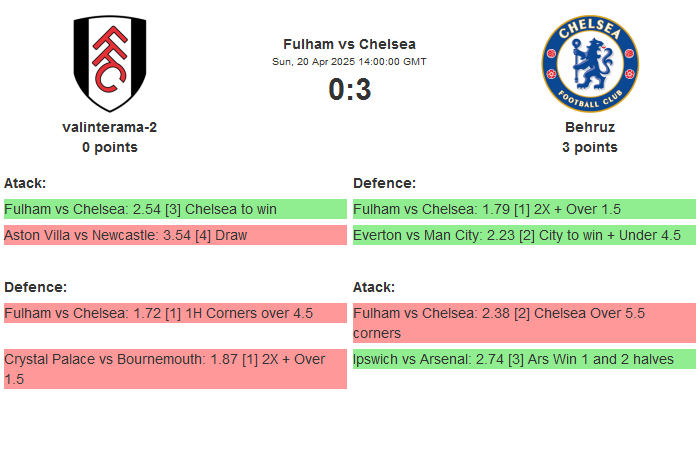This screenshot has width=700, height=460.
Task: Select the Behruz player name
Action: click(589, 127)
